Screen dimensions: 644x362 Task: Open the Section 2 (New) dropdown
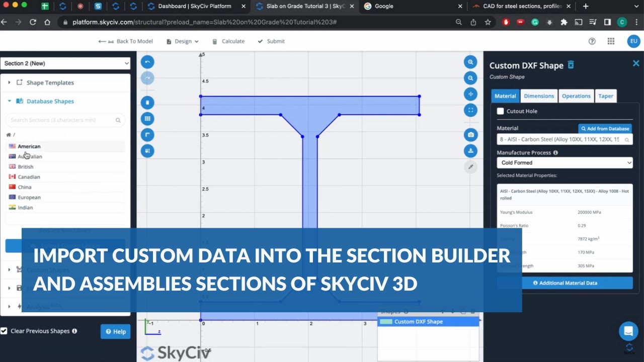click(x=65, y=63)
